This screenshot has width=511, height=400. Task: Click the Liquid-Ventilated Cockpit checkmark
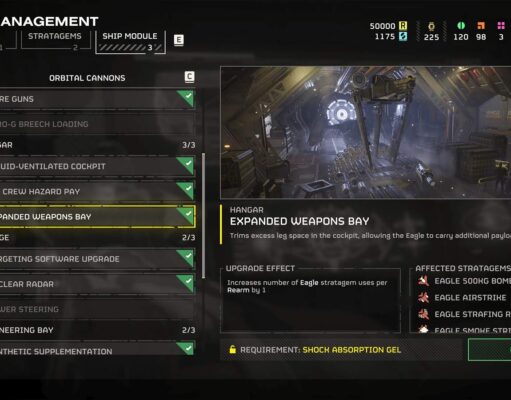coord(187,166)
